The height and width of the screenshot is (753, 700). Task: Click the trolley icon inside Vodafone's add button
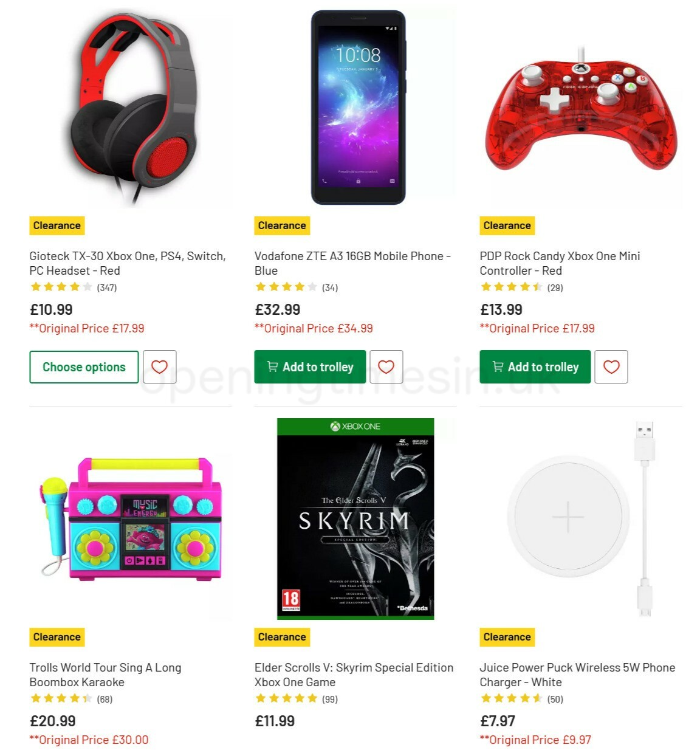tap(273, 366)
